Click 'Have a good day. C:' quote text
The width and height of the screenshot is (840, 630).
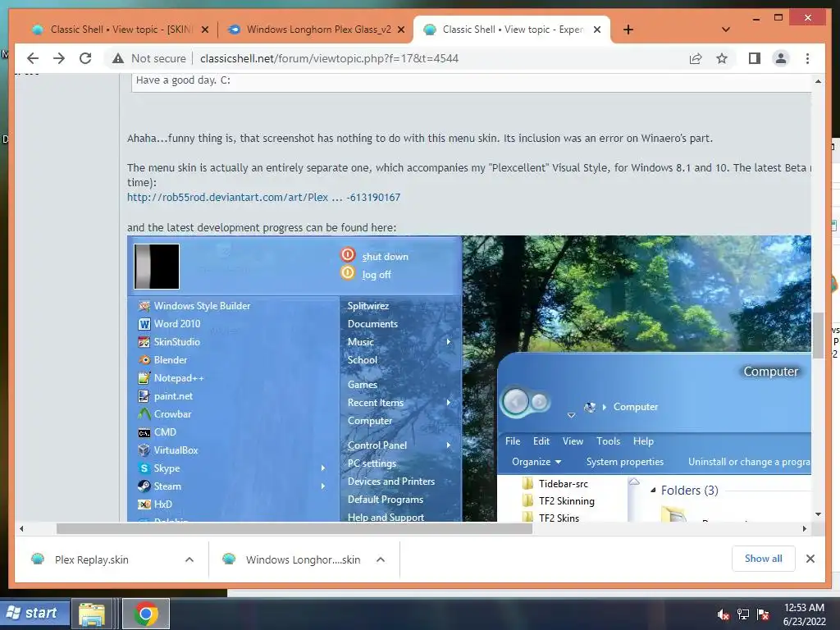pyautogui.click(x=183, y=80)
